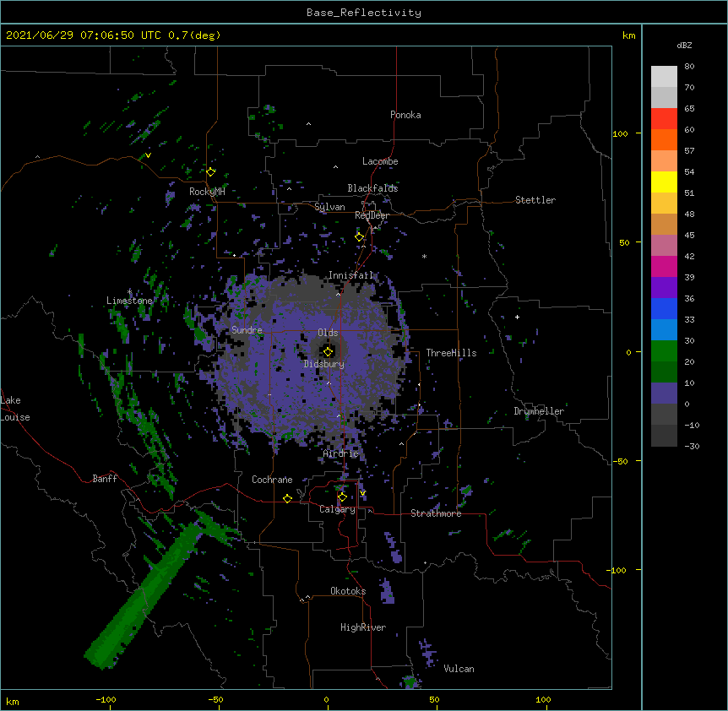This screenshot has height=711, width=728.
Task: Select the blue 36–33 dBZ legend swatch
Action: click(664, 308)
